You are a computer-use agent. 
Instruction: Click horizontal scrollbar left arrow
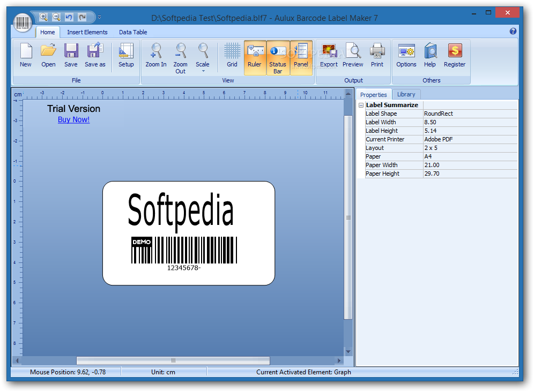tap(17, 360)
